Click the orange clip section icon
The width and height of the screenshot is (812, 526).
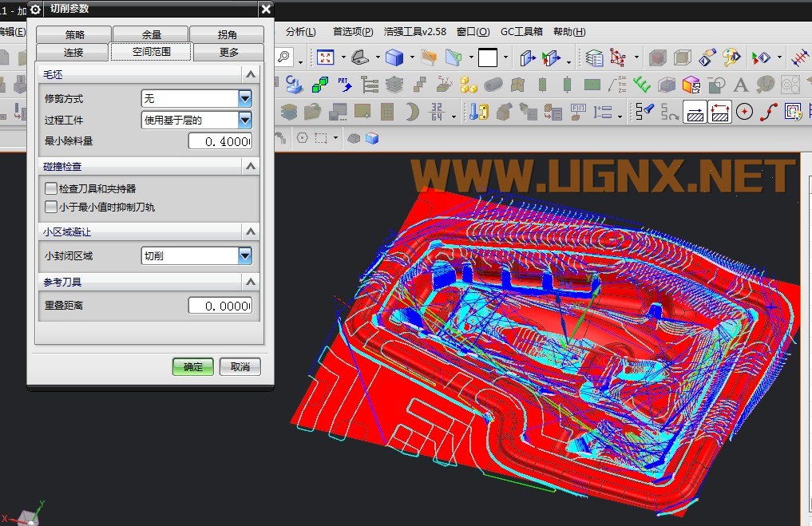429,57
